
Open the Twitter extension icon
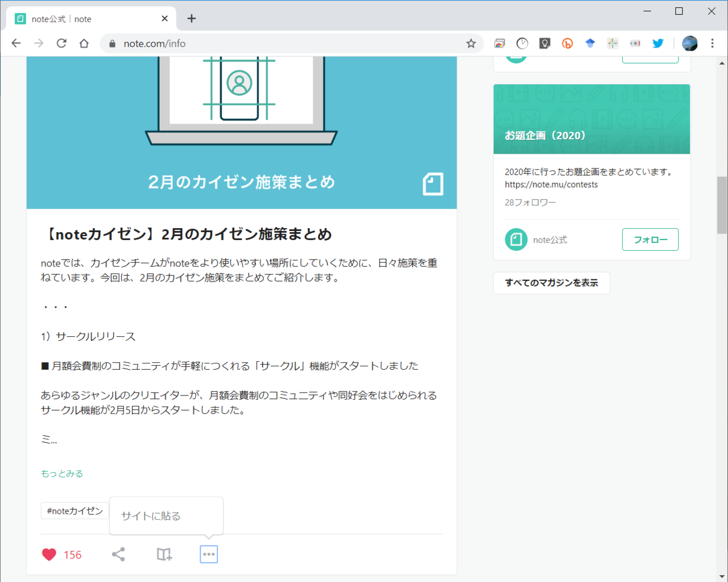[658, 43]
